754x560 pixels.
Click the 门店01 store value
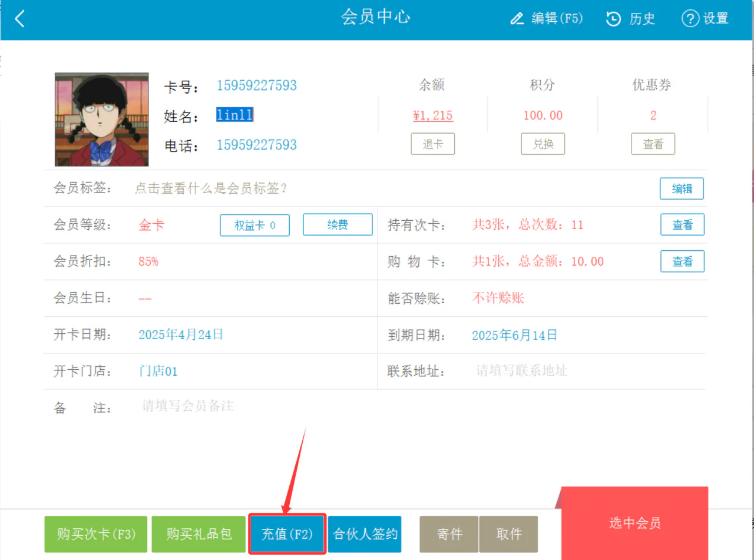(x=158, y=372)
